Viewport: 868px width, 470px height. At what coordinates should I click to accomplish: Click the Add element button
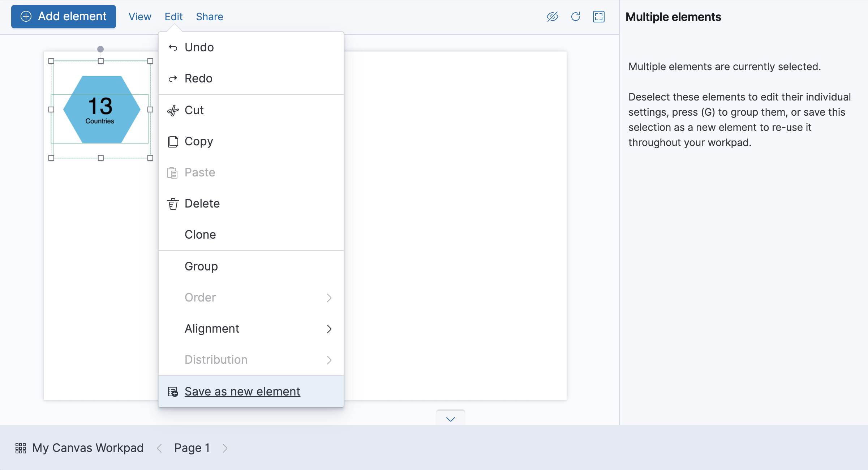pyautogui.click(x=63, y=16)
